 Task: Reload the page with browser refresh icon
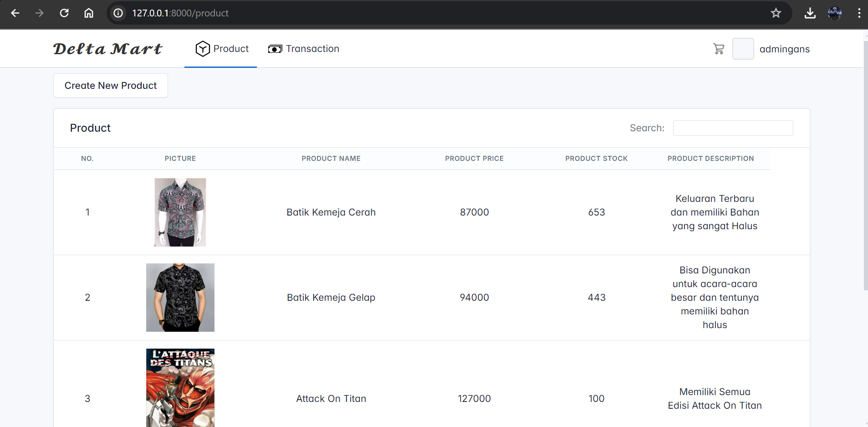(64, 13)
